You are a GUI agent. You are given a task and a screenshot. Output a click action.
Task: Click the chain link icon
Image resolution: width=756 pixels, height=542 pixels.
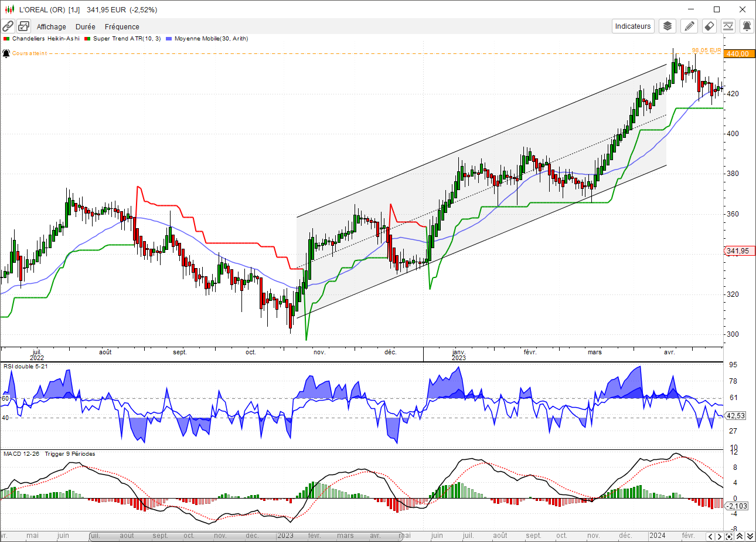tap(8, 26)
